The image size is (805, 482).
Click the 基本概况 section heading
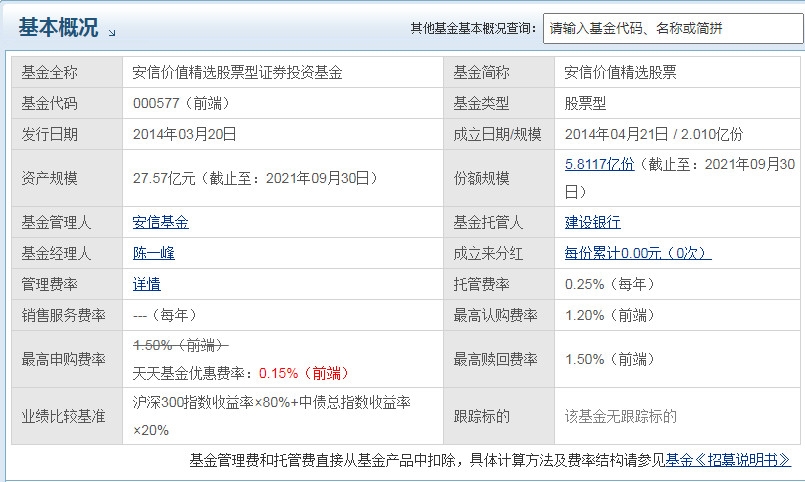point(58,29)
